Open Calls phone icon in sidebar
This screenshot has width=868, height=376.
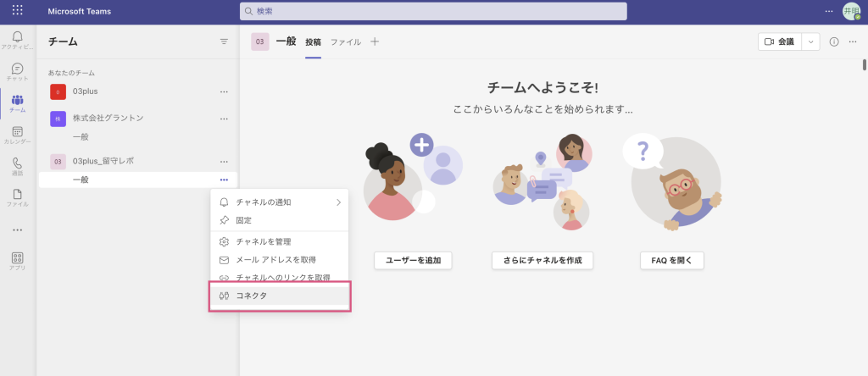[x=17, y=166]
